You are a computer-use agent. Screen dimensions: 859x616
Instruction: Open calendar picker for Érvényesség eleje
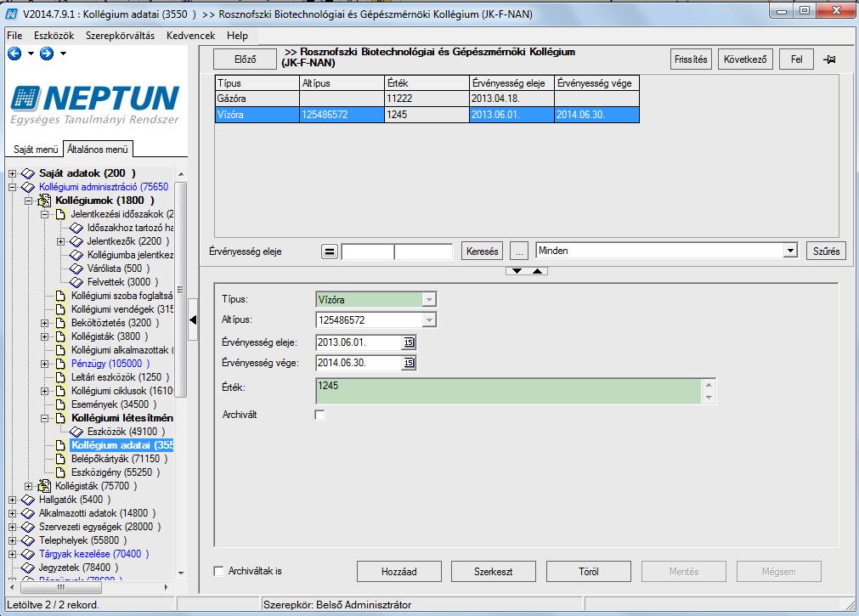409,342
